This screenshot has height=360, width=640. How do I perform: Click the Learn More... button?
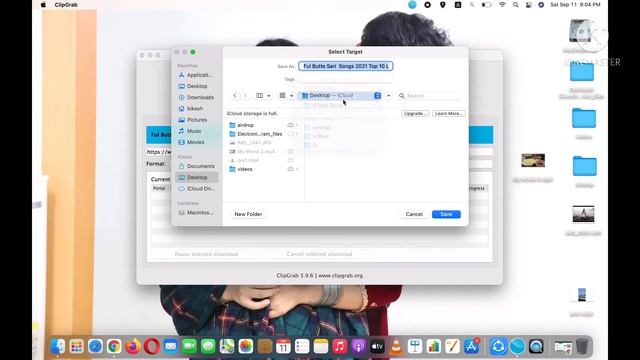click(x=449, y=113)
